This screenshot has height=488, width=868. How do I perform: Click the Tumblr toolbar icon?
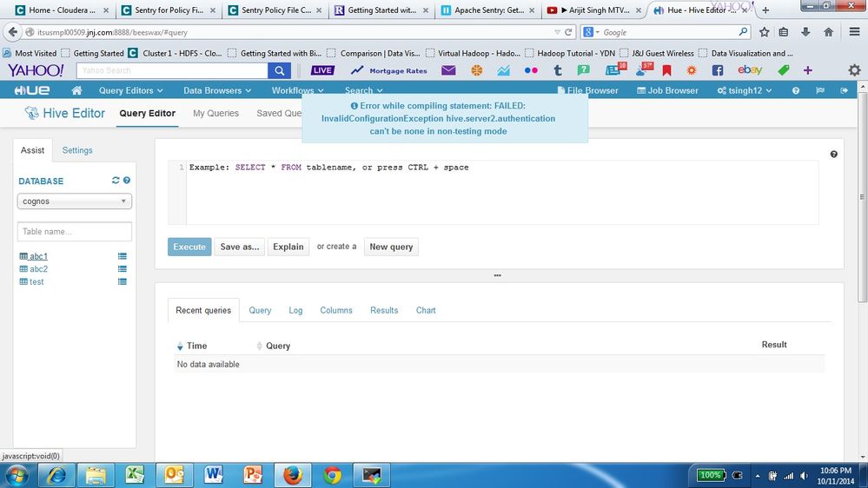point(558,70)
